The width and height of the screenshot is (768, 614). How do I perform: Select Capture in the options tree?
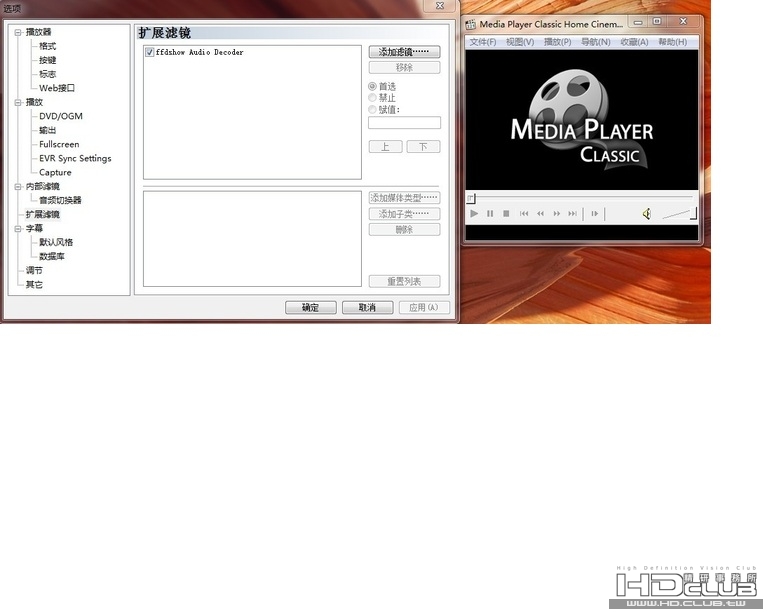(x=55, y=172)
